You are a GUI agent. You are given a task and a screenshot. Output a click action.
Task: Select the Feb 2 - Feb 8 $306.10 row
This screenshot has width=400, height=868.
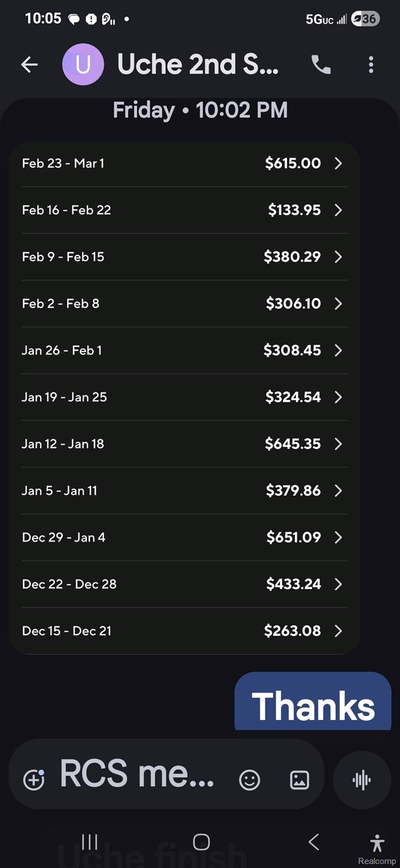click(x=184, y=303)
